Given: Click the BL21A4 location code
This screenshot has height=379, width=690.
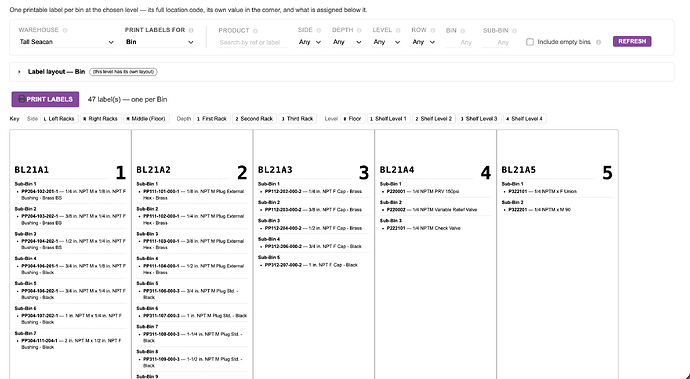Looking at the screenshot, I should point(397,170).
